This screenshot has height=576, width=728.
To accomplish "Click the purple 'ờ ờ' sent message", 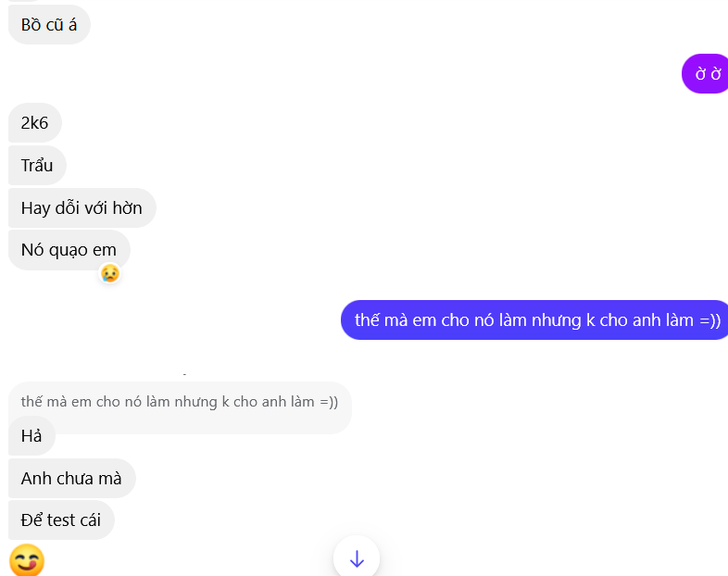I will [x=707, y=74].
